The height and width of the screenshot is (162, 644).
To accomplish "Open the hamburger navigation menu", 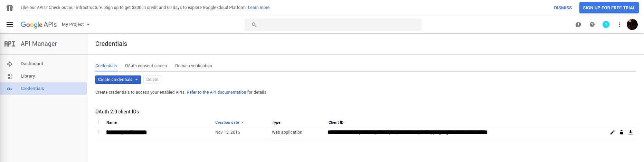I will click(x=10, y=24).
